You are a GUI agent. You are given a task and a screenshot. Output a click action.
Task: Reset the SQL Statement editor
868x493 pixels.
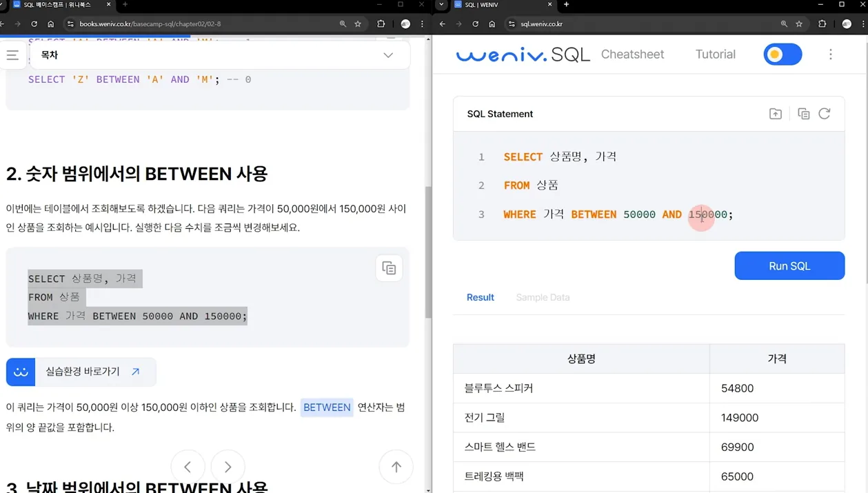click(825, 114)
